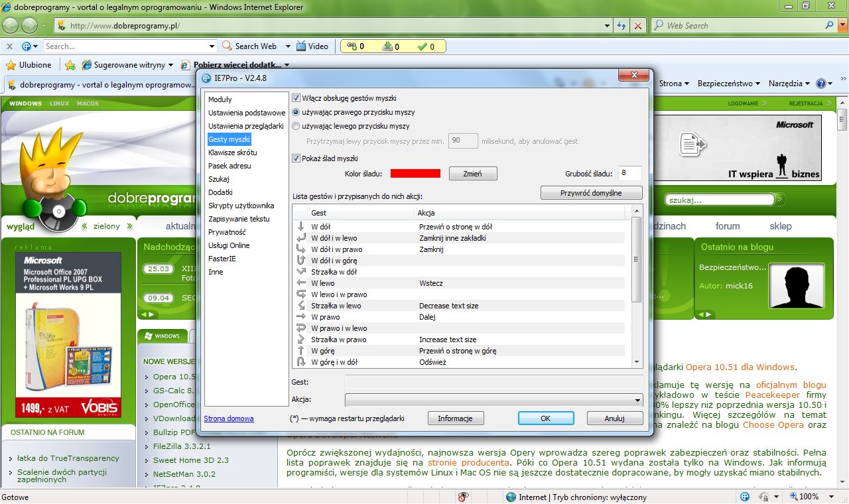849x504 pixels.
Task: Click the zoom magnifier 100% icon
Action: tap(793, 497)
